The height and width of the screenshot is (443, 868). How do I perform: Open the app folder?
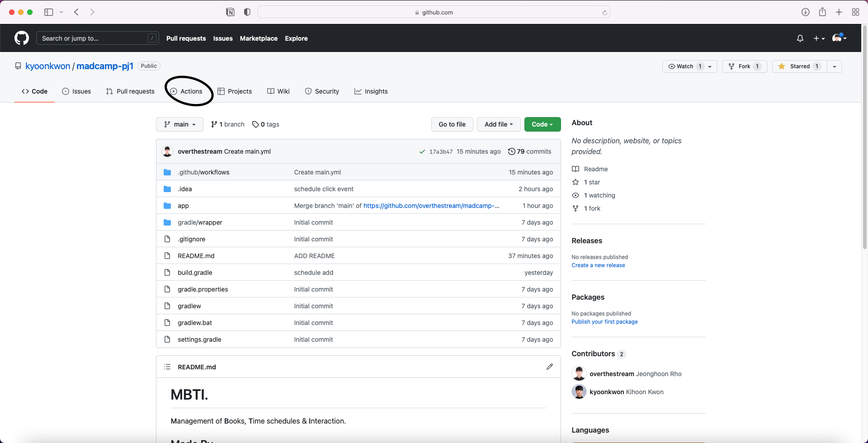point(183,206)
